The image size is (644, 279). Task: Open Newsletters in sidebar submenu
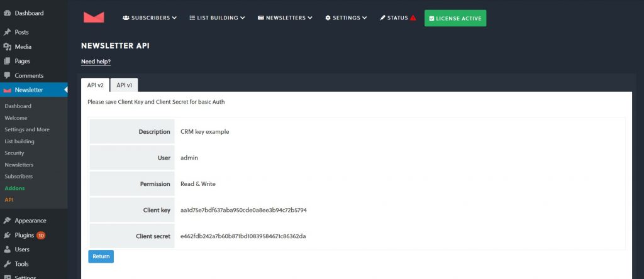click(x=19, y=165)
